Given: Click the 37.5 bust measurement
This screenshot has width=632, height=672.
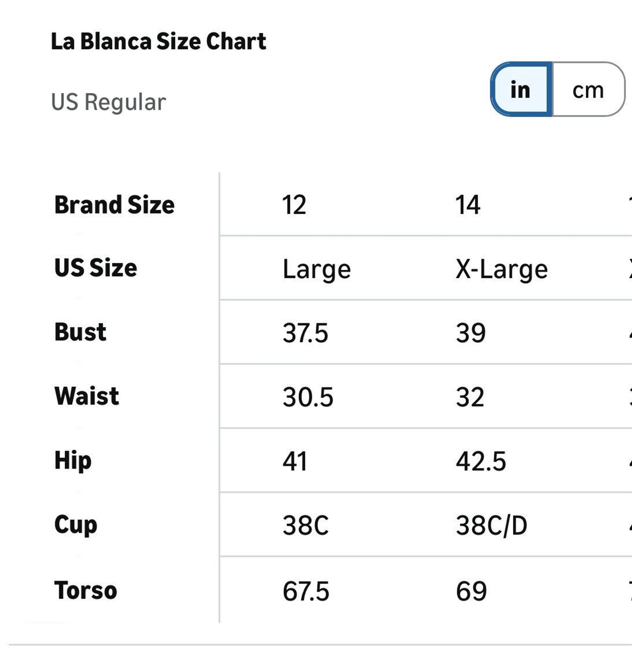Looking at the screenshot, I should tap(305, 333).
